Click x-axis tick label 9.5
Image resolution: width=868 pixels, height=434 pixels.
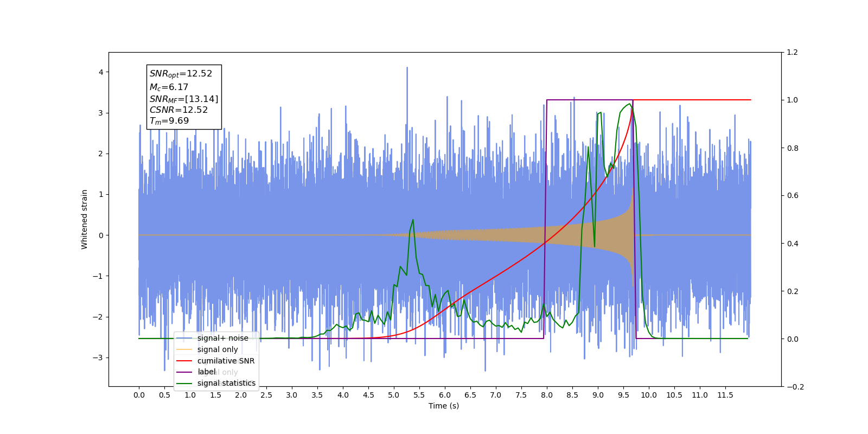point(623,395)
